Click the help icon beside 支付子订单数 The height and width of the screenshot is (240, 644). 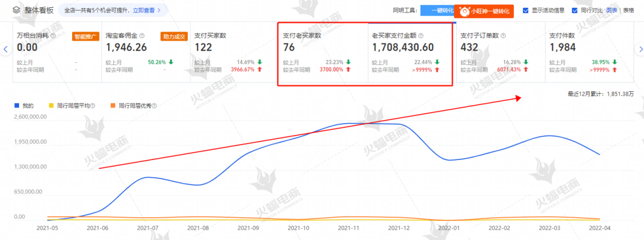point(505,36)
